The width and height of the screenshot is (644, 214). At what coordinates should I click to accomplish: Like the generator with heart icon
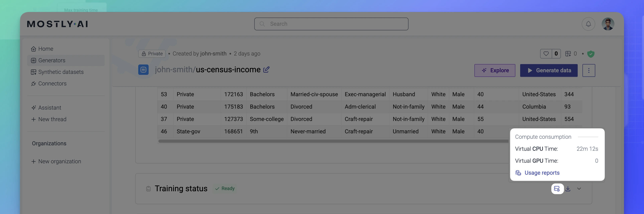(546, 54)
